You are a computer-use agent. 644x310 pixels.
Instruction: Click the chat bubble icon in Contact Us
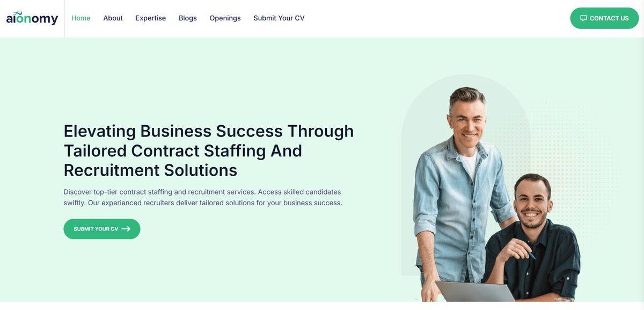[583, 18]
